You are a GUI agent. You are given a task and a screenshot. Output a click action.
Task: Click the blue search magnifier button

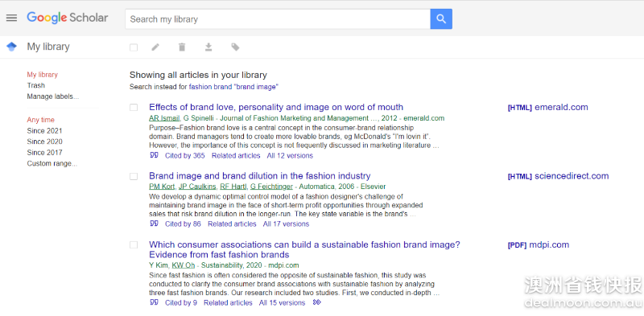[441, 18]
